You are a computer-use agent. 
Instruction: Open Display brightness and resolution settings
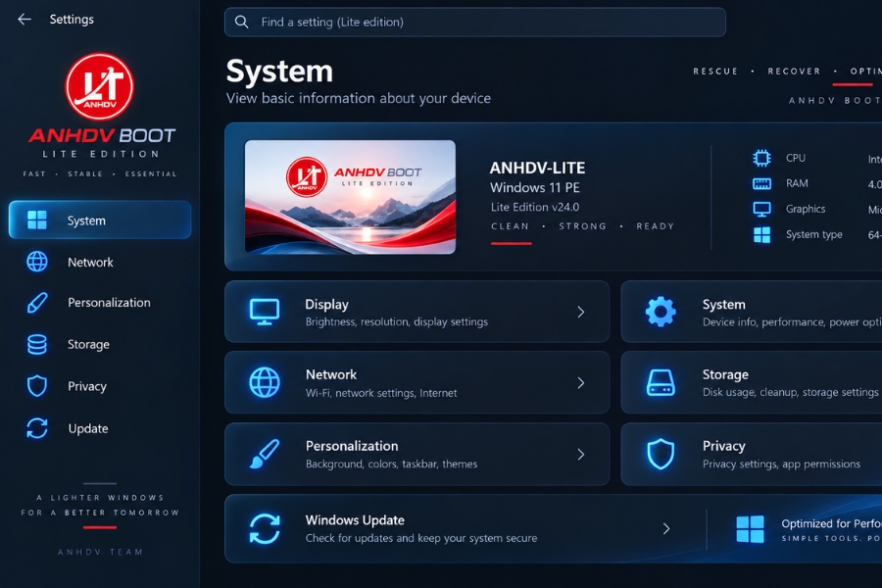[x=416, y=312]
